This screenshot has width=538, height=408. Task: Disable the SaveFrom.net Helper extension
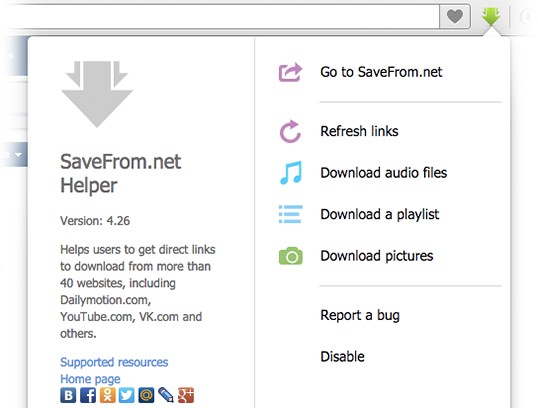tap(342, 357)
